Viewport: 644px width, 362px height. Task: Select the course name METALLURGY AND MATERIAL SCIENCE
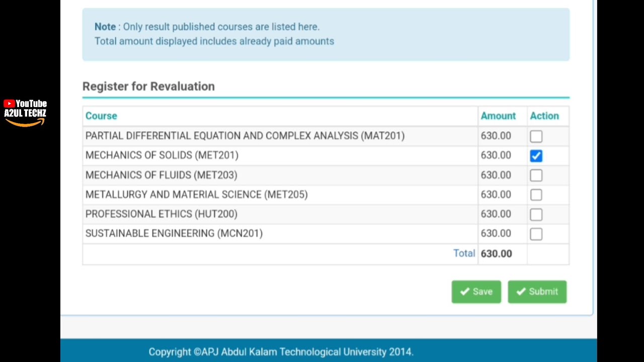[197, 195]
